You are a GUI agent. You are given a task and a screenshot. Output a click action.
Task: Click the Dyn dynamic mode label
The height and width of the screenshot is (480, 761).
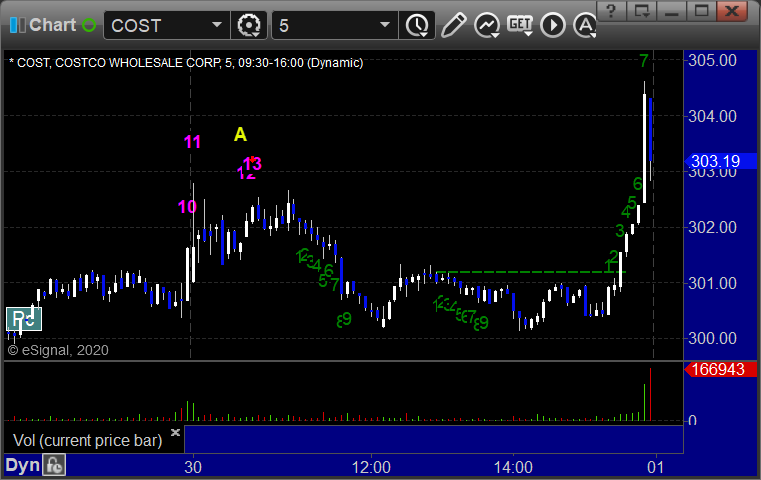(x=22, y=465)
